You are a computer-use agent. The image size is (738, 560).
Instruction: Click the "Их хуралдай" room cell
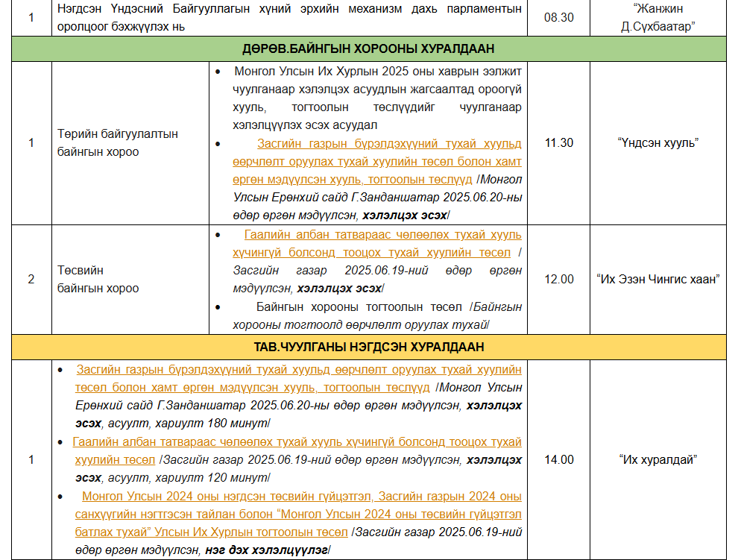[657, 459]
